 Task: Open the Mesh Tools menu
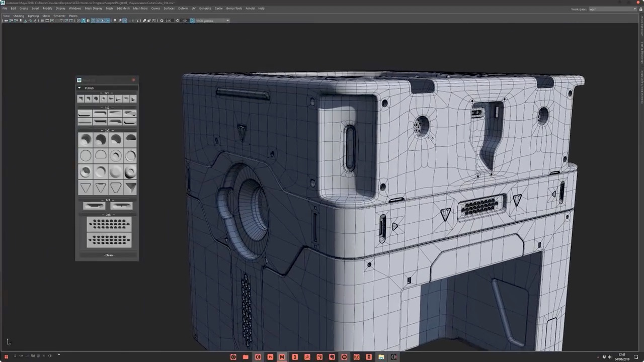coord(140,8)
